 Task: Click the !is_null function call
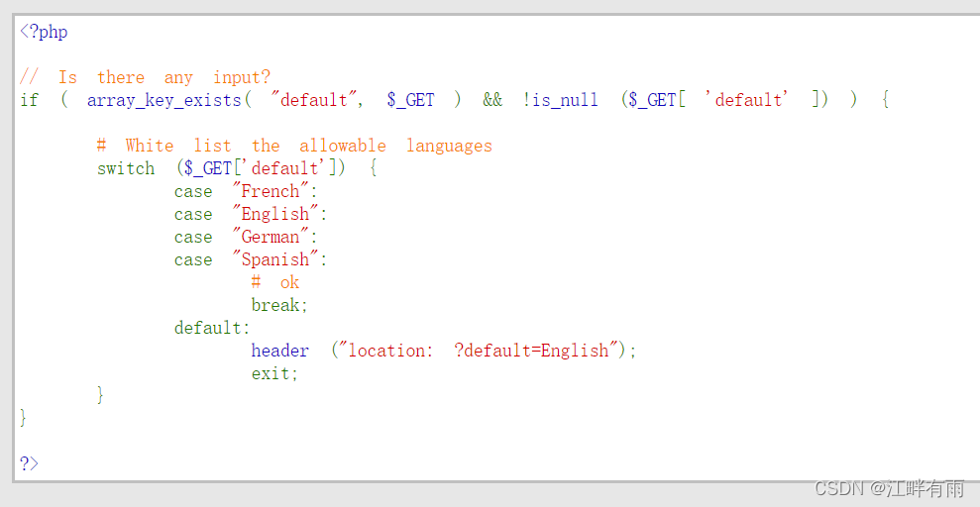point(560,100)
